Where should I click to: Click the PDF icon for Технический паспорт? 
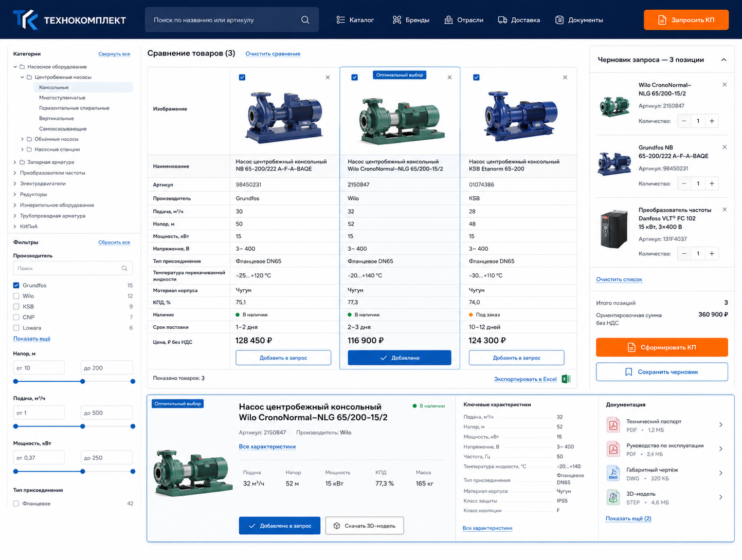point(613,425)
